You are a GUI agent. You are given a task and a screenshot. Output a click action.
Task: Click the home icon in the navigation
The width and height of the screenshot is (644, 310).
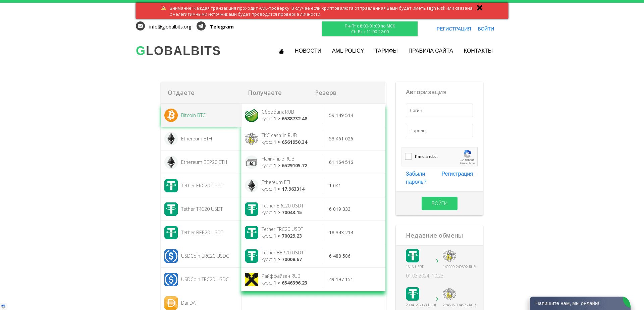(x=281, y=51)
